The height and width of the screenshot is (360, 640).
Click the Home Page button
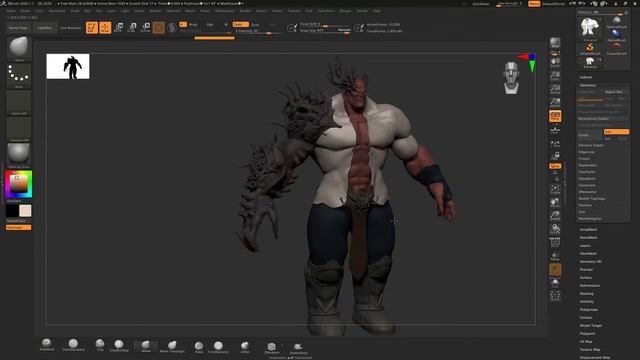tap(18, 28)
